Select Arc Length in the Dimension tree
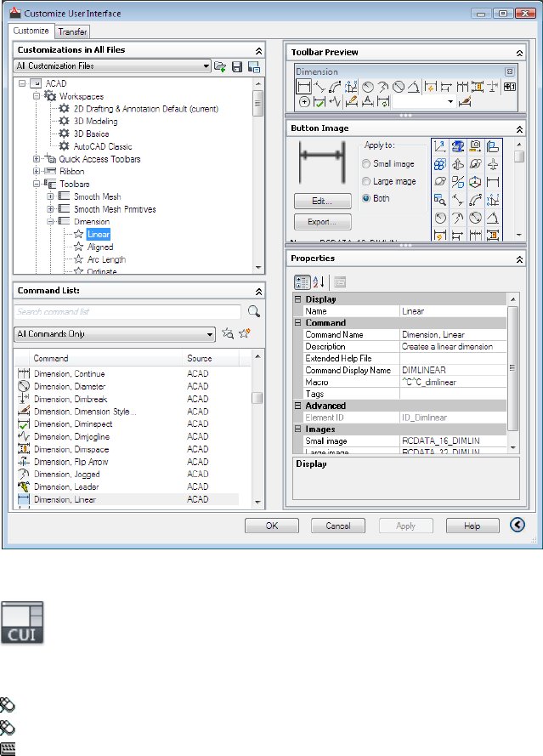 [106, 259]
